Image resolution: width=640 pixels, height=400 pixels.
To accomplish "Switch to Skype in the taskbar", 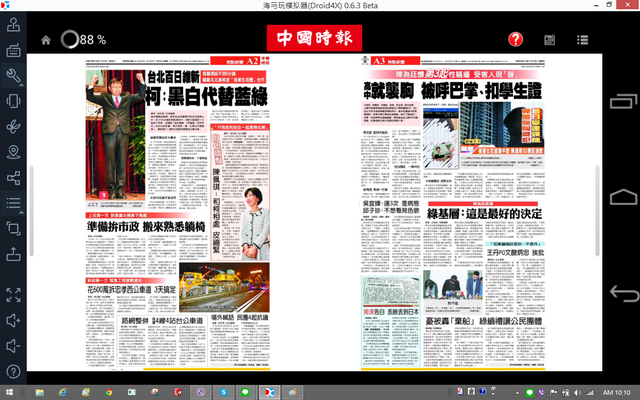I will click(x=223, y=392).
